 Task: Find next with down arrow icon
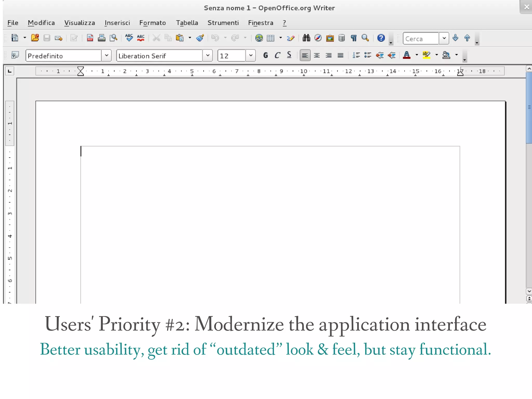pyautogui.click(x=455, y=38)
